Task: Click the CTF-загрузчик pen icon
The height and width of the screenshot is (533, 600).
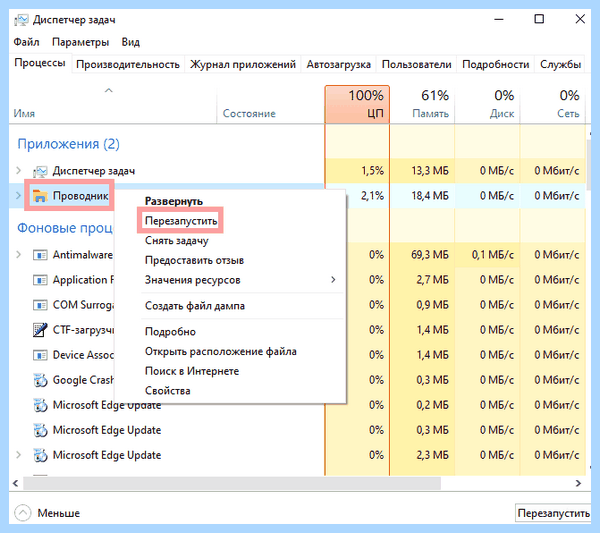Action: (x=40, y=330)
